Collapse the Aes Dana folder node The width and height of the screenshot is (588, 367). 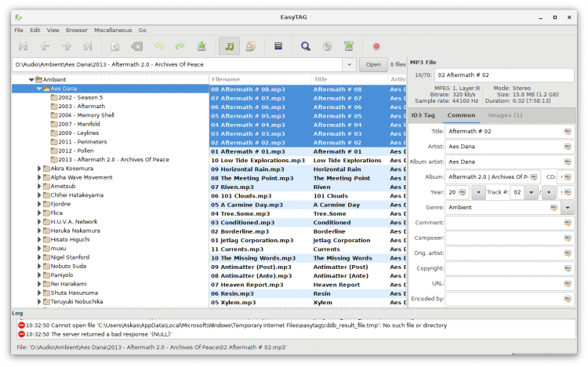point(39,89)
